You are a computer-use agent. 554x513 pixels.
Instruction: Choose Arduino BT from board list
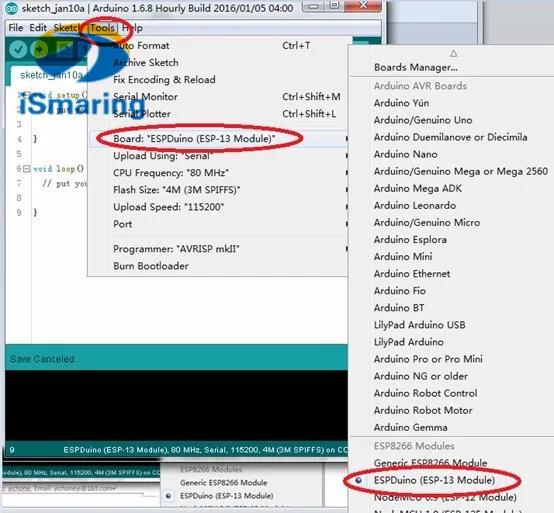tap(399, 308)
